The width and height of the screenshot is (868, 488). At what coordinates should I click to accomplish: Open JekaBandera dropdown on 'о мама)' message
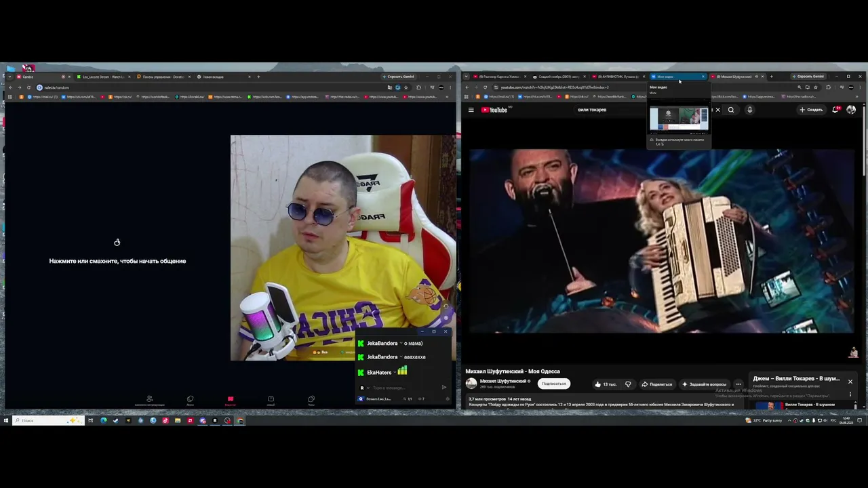(x=402, y=344)
